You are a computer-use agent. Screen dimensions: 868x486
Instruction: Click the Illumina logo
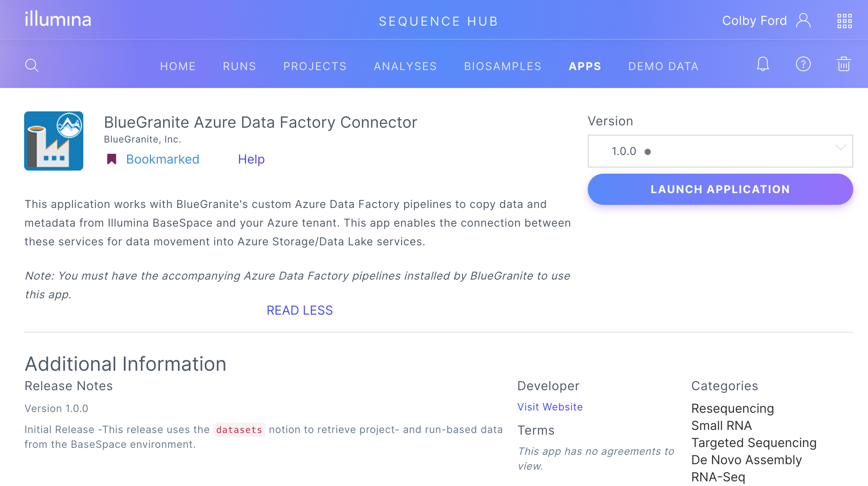coord(58,19)
